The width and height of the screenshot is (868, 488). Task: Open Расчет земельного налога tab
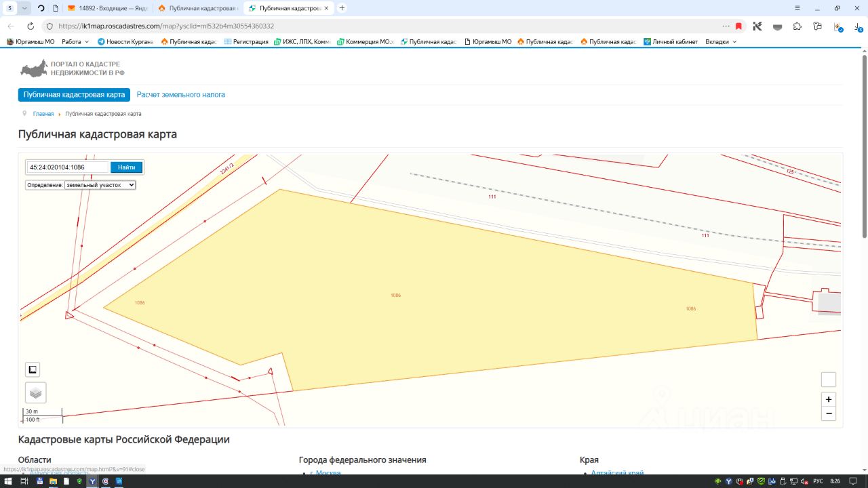[181, 95]
